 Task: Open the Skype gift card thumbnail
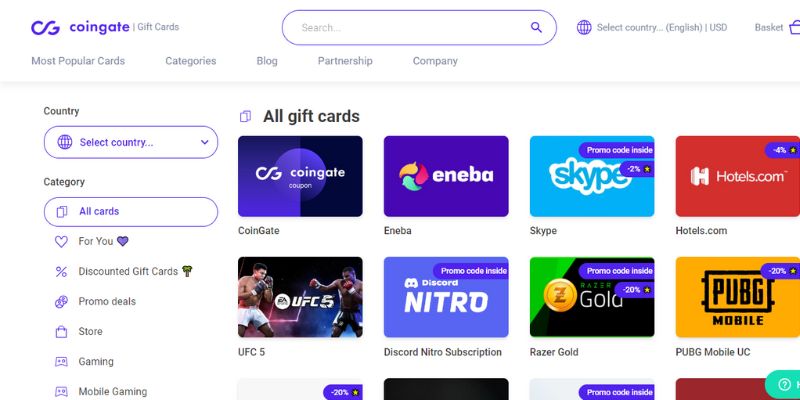[592, 176]
